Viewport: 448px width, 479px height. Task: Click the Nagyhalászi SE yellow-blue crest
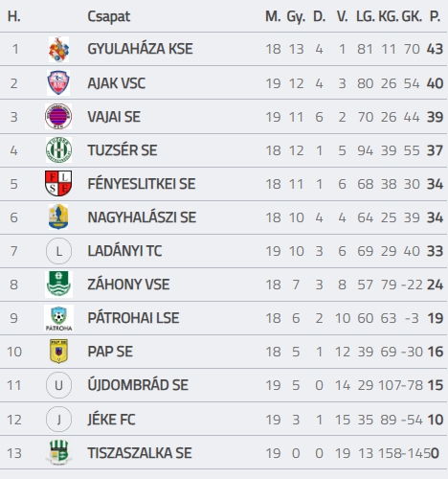(x=58, y=217)
